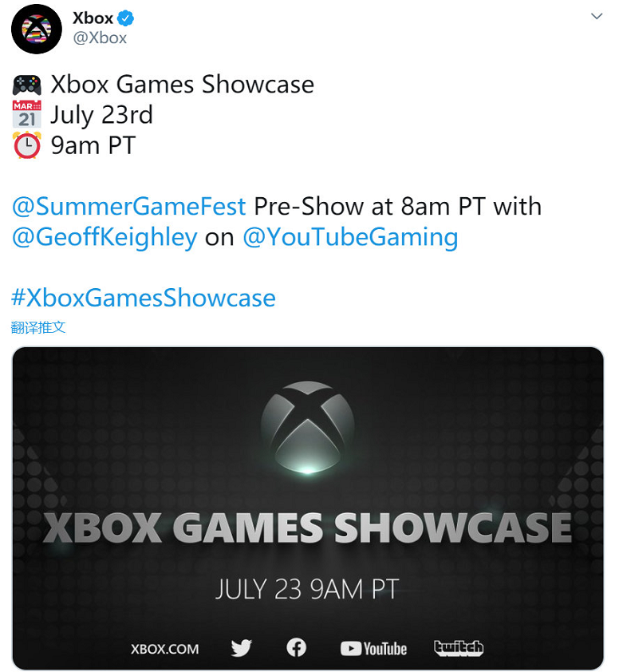Click the XBOX.COM text in the banner
The width and height of the screenshot is (619, 672).
[x=165, y=649]
